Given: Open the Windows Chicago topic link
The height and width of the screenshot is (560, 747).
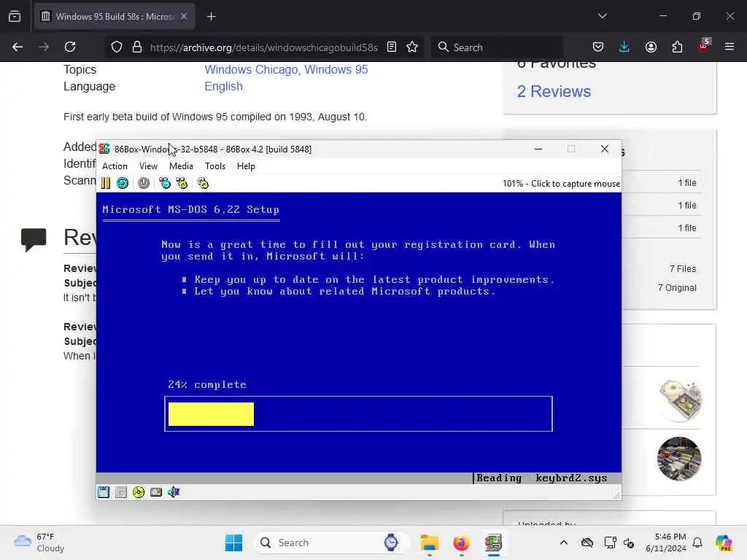Looking at the screenshot, I should pyautogui.click(x=251, y=69).
